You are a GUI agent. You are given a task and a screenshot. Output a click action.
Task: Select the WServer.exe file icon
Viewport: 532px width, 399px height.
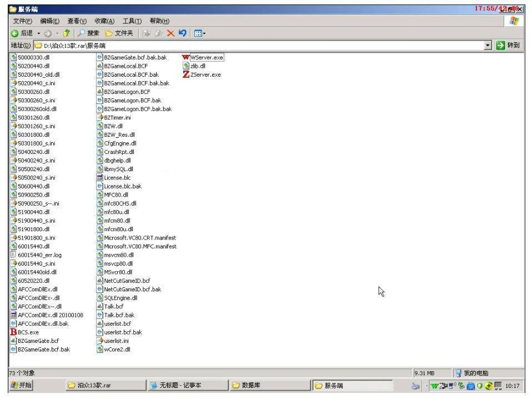coord(185,57)
